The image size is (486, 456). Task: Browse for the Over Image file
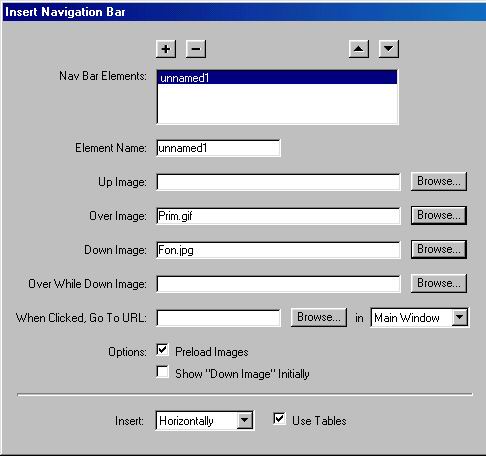[x=439, y=215]
